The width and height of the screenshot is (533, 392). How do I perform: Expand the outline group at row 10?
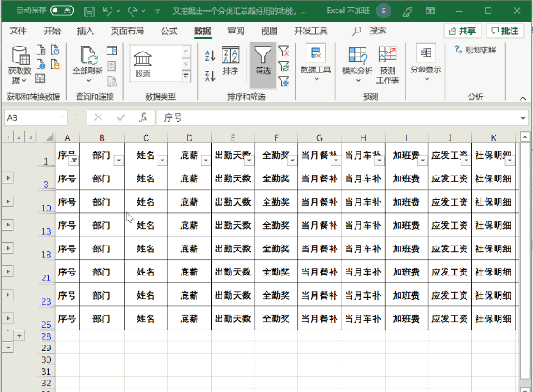point(8,201)
